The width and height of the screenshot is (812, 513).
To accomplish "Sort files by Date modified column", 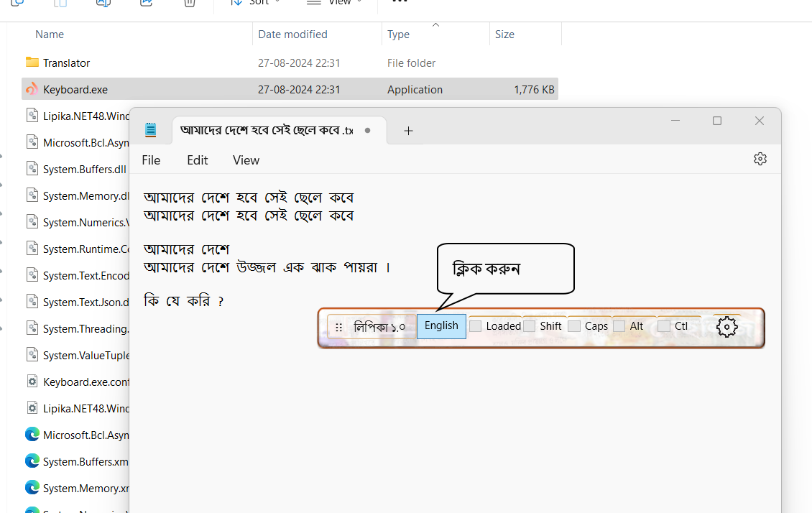I will click(292, 34).
